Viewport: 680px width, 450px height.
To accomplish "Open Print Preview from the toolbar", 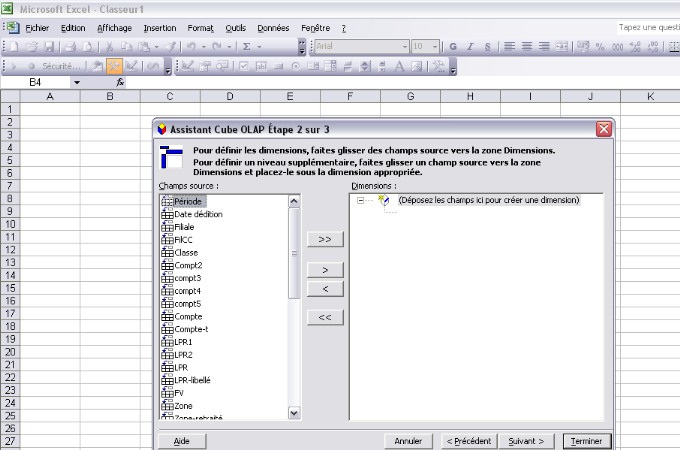I will click(88, 46).
